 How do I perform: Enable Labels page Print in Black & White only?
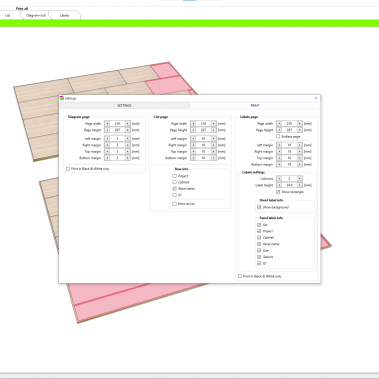pos(240,276)
